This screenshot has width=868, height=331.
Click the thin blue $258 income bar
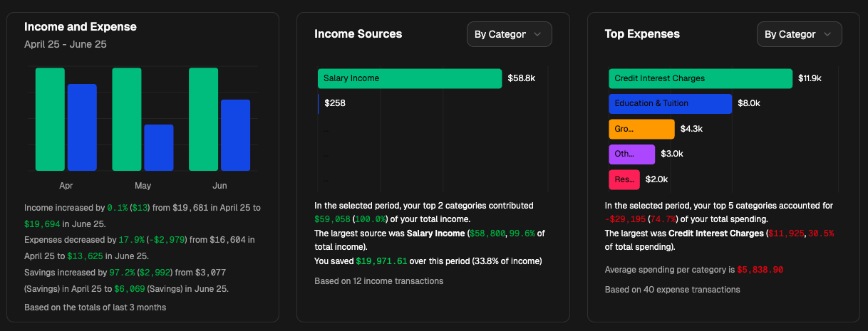coord(319,103)
